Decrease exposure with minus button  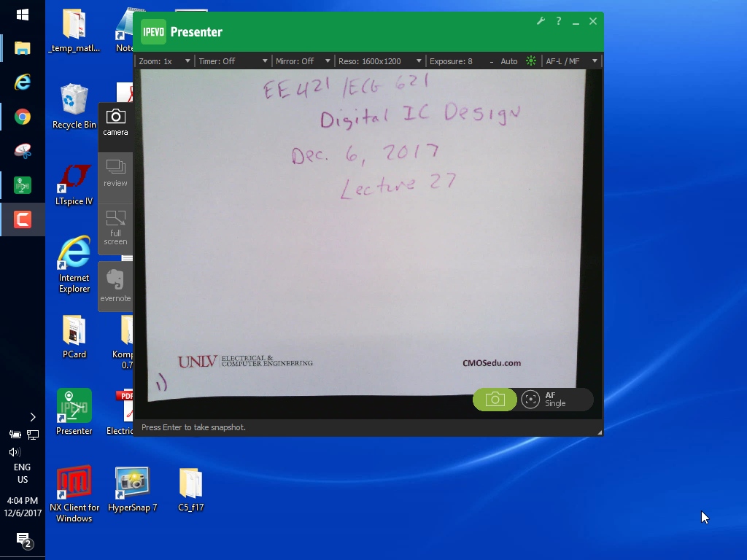(491, 61)
